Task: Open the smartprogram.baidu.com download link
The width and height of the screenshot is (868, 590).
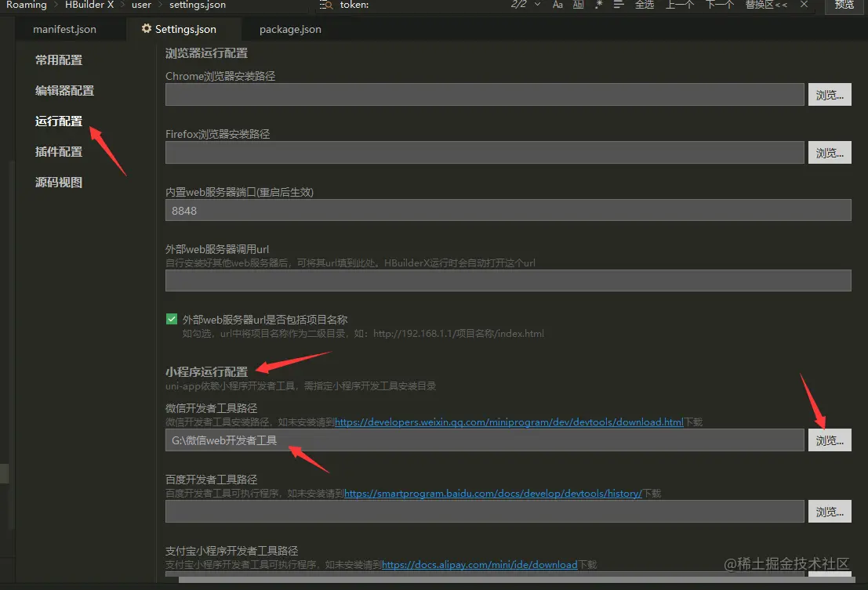Action: (x=492, y=493)
